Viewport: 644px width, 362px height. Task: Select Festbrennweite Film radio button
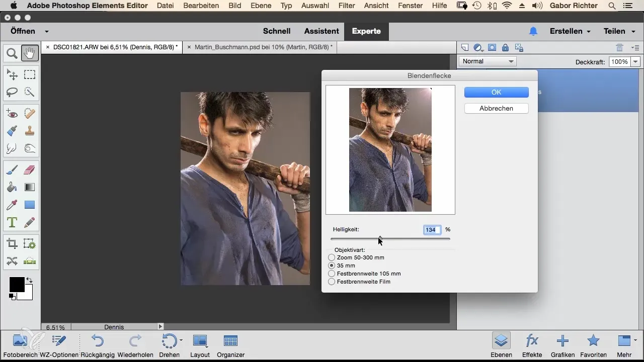coord(332,282)
